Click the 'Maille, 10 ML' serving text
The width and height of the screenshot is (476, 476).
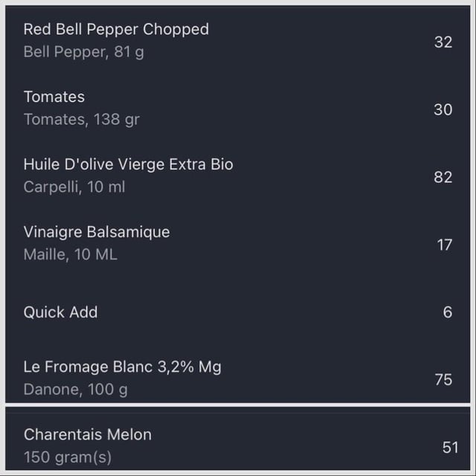71,254
